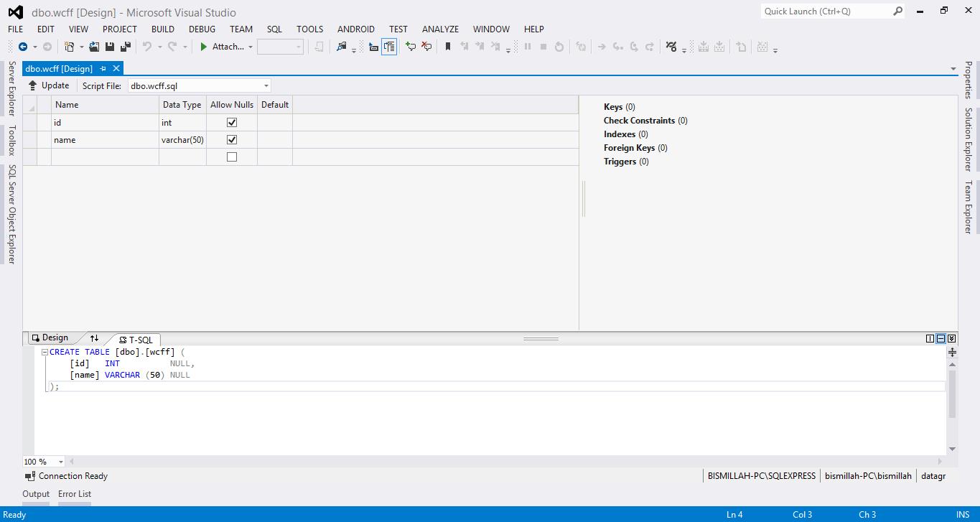980x522 pixels.
Task: Click the Update button
Action: (49, 85)
